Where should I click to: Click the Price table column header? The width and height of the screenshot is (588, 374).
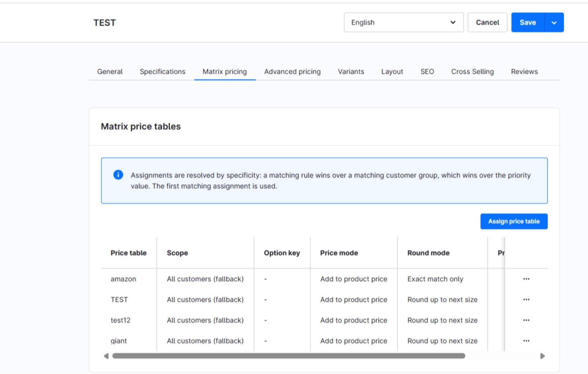[x=129, y=253]
